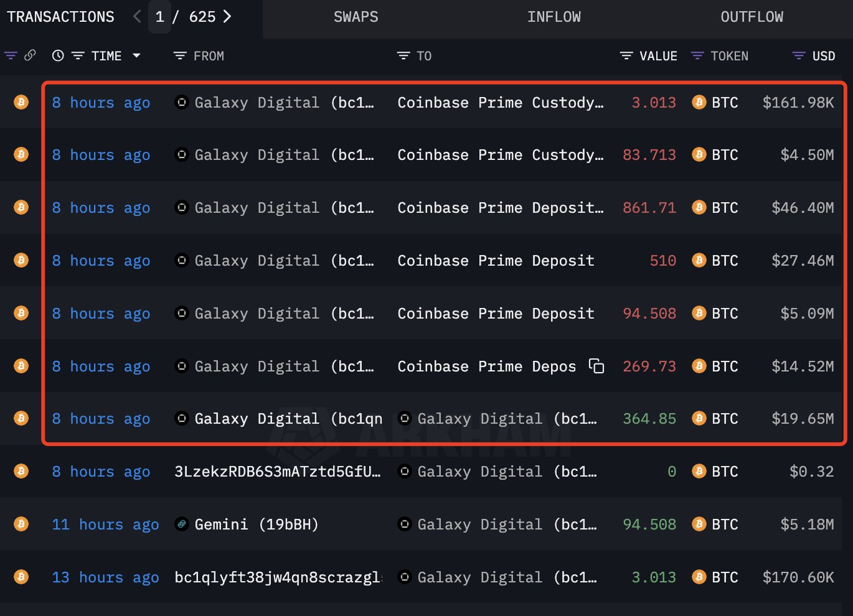Go to the next transactions page
The height and width of the screenshot is (616, 853).
(227, 17)
